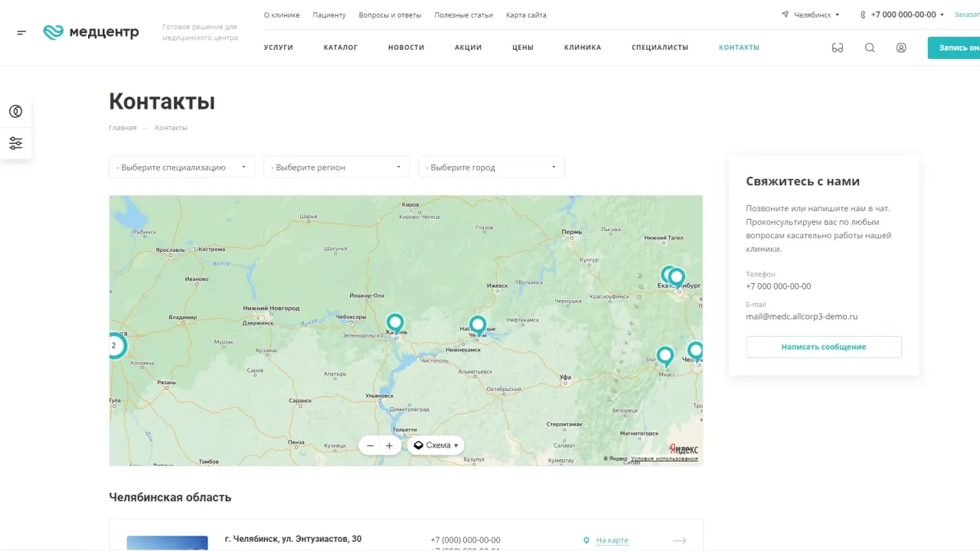
Task: Go to Новости section
Action: pyautogui.click(x=406, y=47)
